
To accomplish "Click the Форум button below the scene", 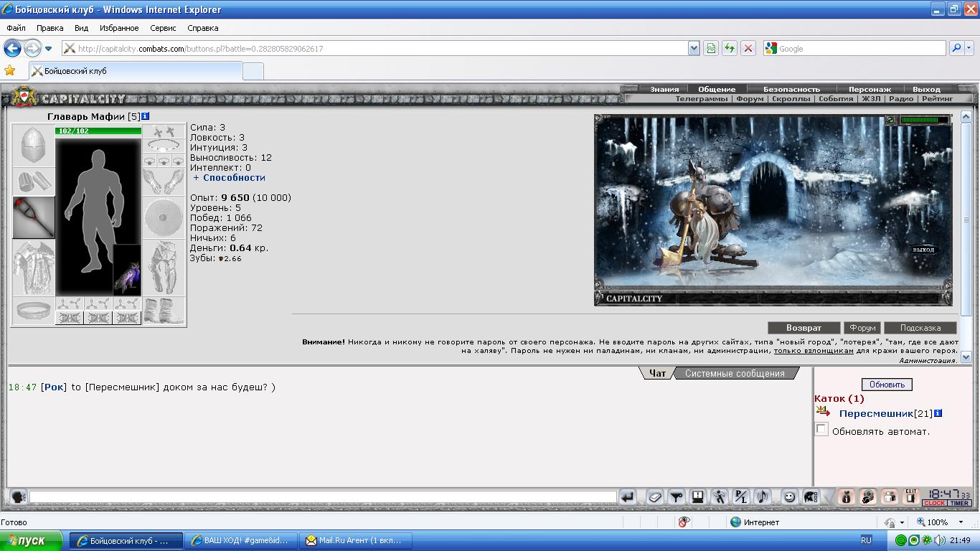I will click(x=862, y=328).
